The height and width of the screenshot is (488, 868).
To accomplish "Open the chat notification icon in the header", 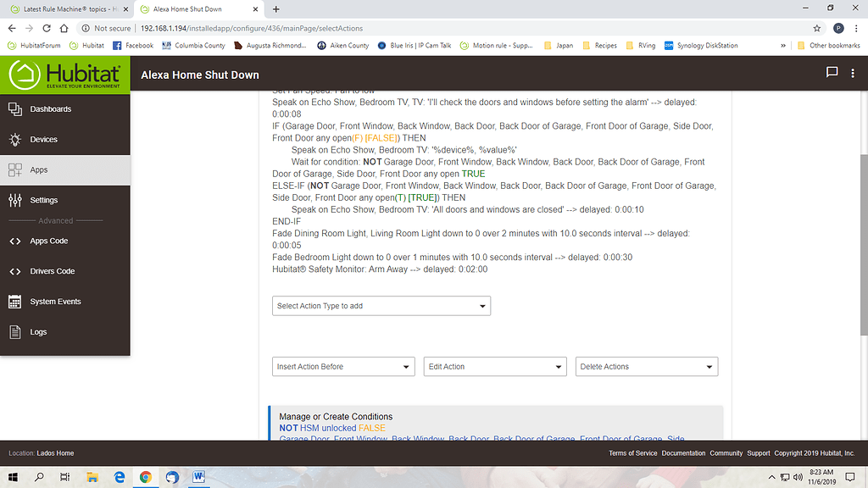I will [x=832, y=74].
